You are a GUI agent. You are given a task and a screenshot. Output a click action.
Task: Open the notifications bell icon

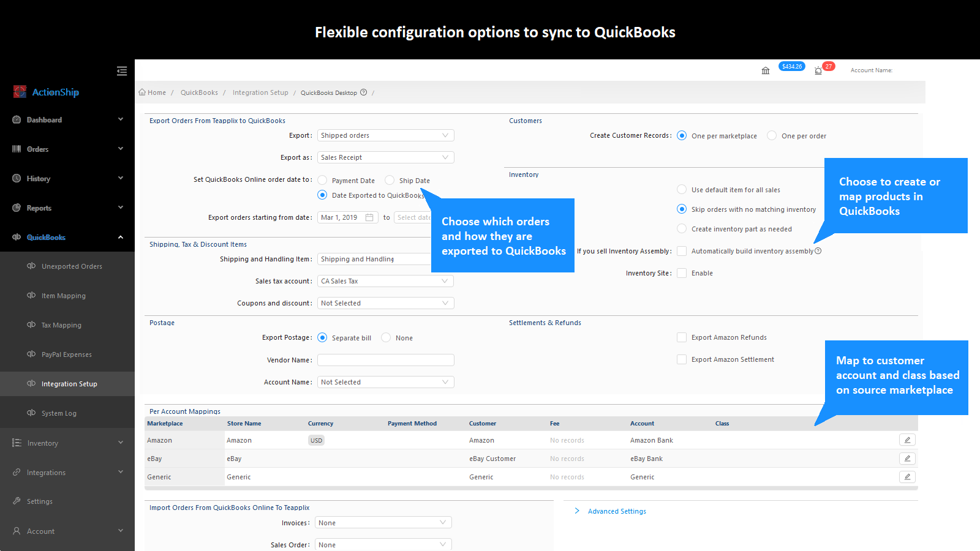click(x=818, y=70)
